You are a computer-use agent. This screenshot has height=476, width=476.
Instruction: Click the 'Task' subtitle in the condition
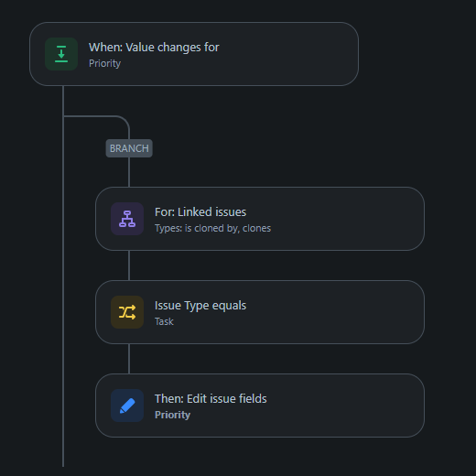[x=164, y=321]
